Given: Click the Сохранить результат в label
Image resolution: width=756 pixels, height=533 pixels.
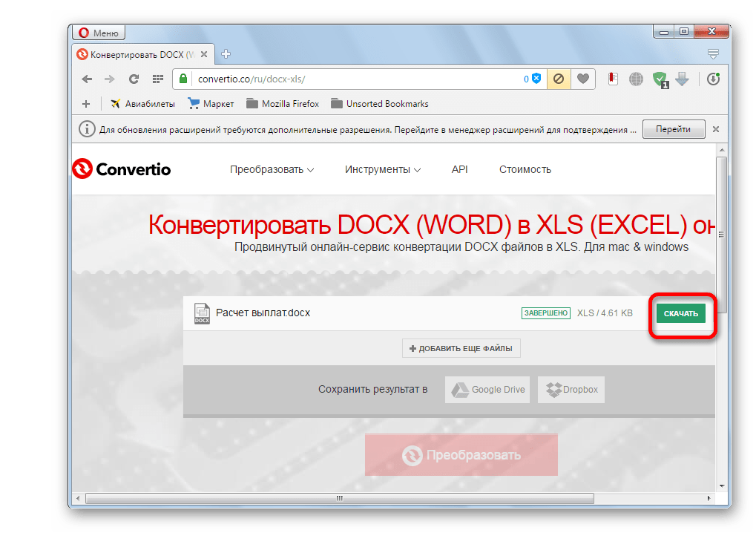Looking at the screenshot, I should (x=372, y=390).
